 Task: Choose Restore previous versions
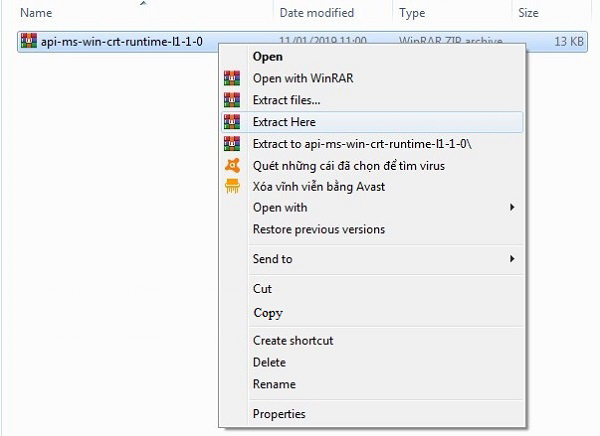tap(318, 230)
